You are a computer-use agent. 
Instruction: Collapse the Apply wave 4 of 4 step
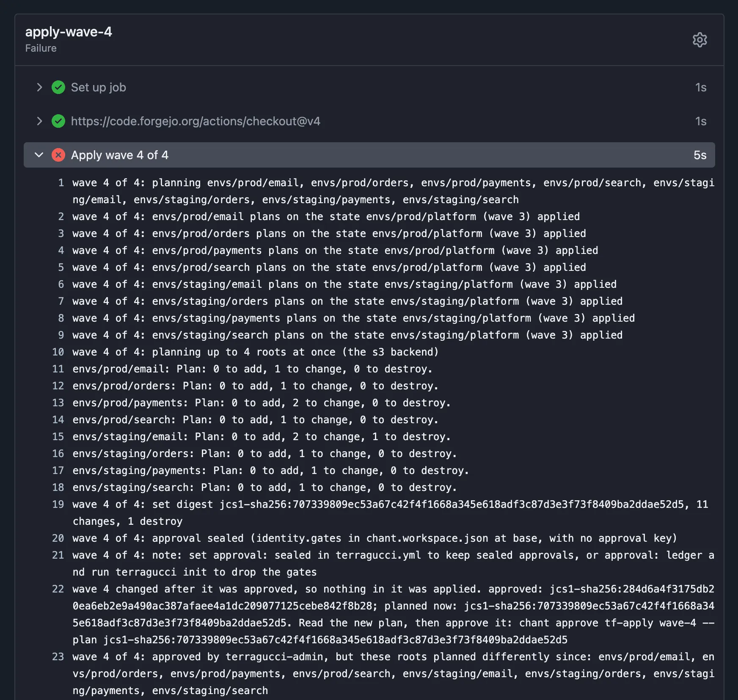39,155
